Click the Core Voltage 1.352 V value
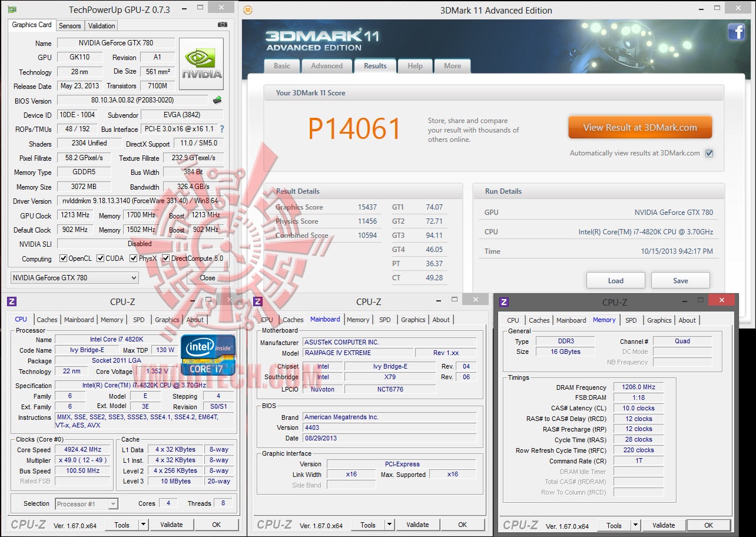Image resolution: width=756 pixels, height=537 pixels. tap(157, 372)
